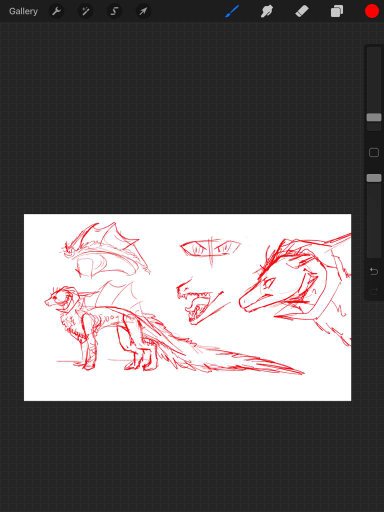Undo the last stroke

click(x=374, y=272)
